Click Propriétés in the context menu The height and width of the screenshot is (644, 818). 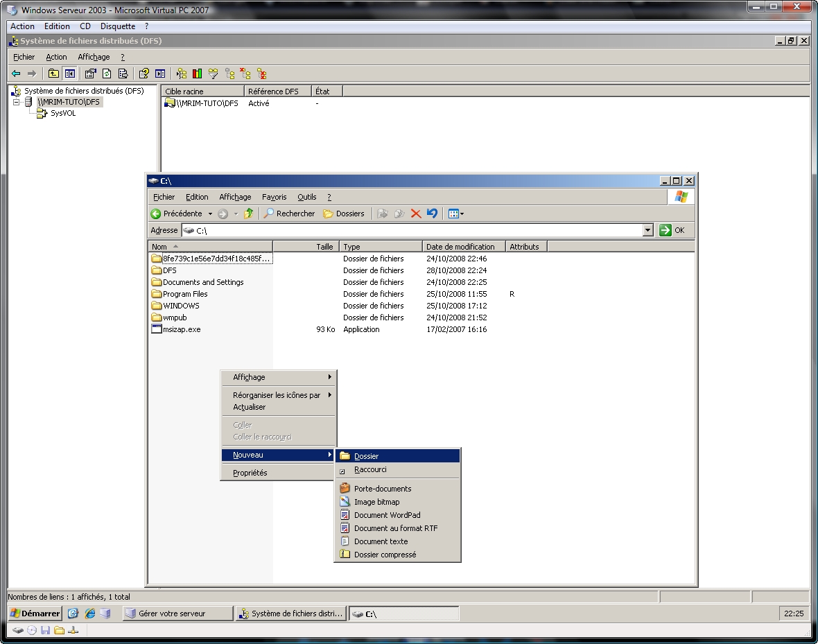(279, 473)
